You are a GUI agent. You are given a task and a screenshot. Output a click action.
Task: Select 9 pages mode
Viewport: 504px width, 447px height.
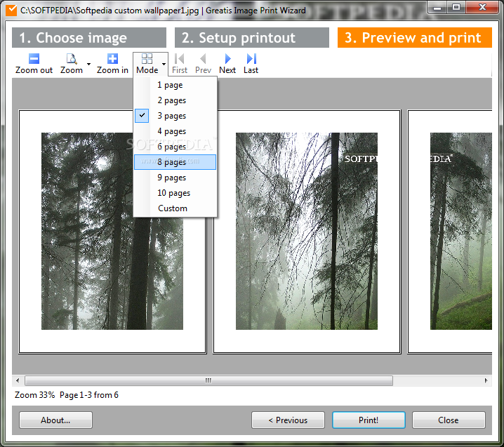(175, 178)
